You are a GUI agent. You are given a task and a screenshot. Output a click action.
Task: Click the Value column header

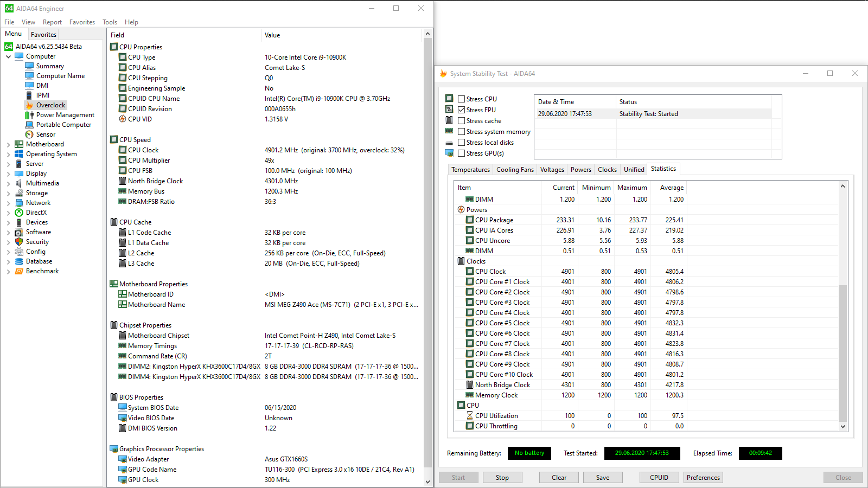point(341,35)
